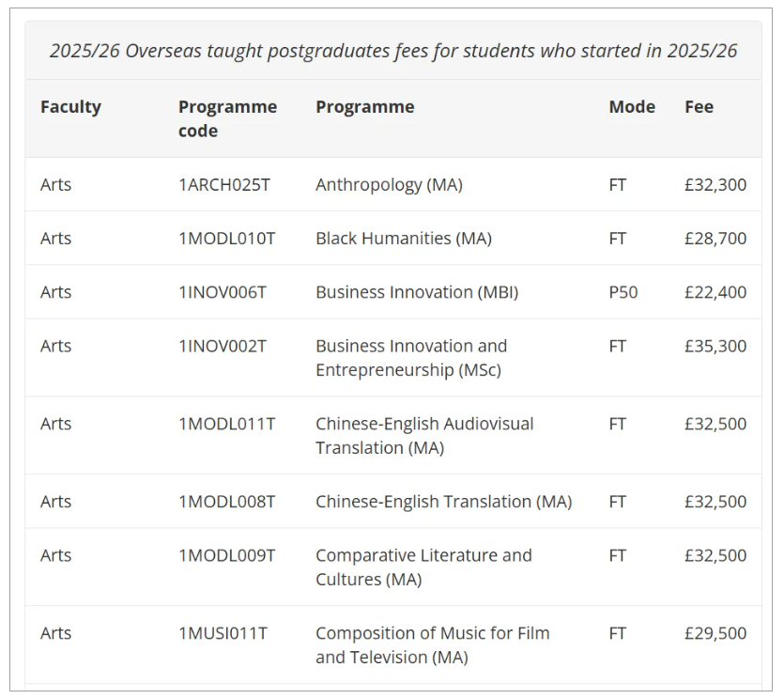Screen dimensions: 784x699
Task: Click programme code 1MODL008T
Action: 227,502
